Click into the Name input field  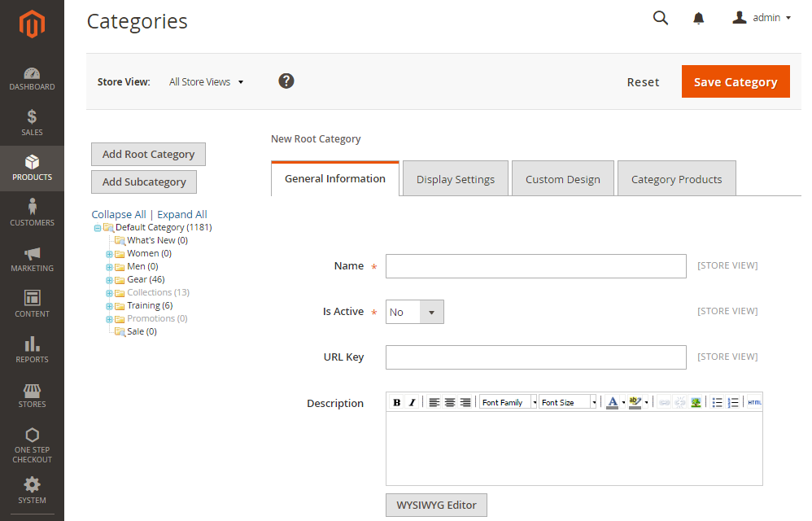coord(535,266)
